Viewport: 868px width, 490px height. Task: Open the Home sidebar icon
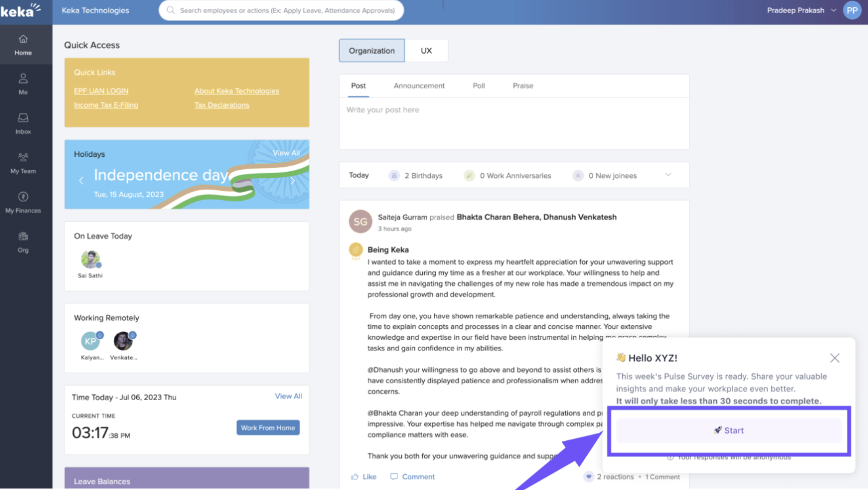point(23,40)
